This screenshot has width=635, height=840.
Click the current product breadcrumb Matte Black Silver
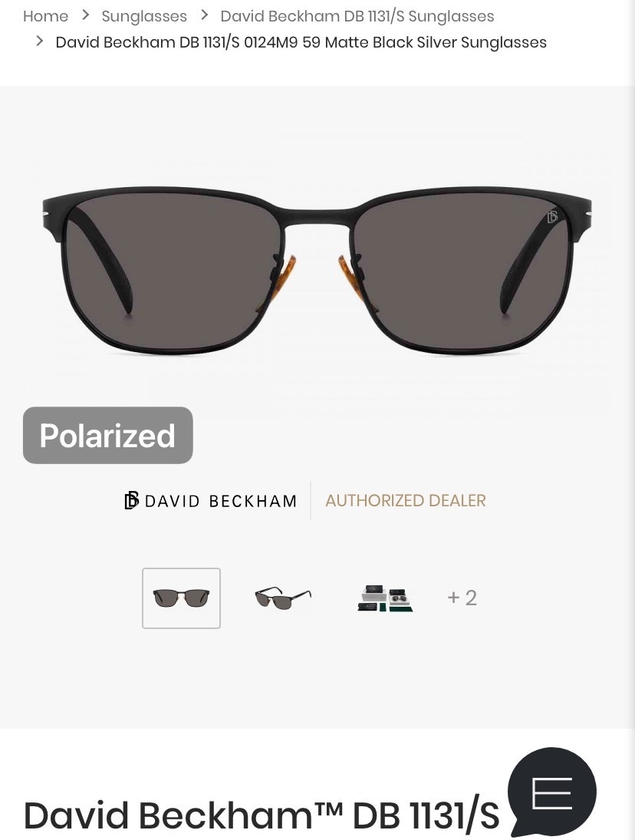[301, 41]
